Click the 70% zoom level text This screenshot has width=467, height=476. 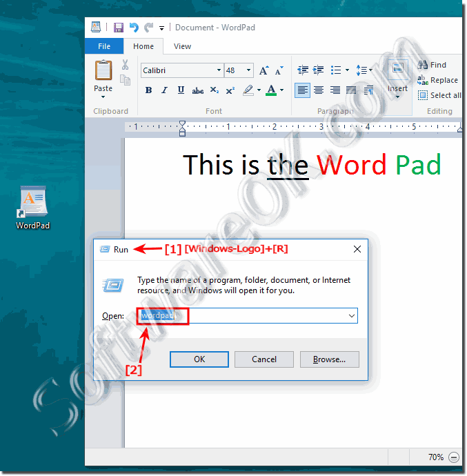pos(436,457)
